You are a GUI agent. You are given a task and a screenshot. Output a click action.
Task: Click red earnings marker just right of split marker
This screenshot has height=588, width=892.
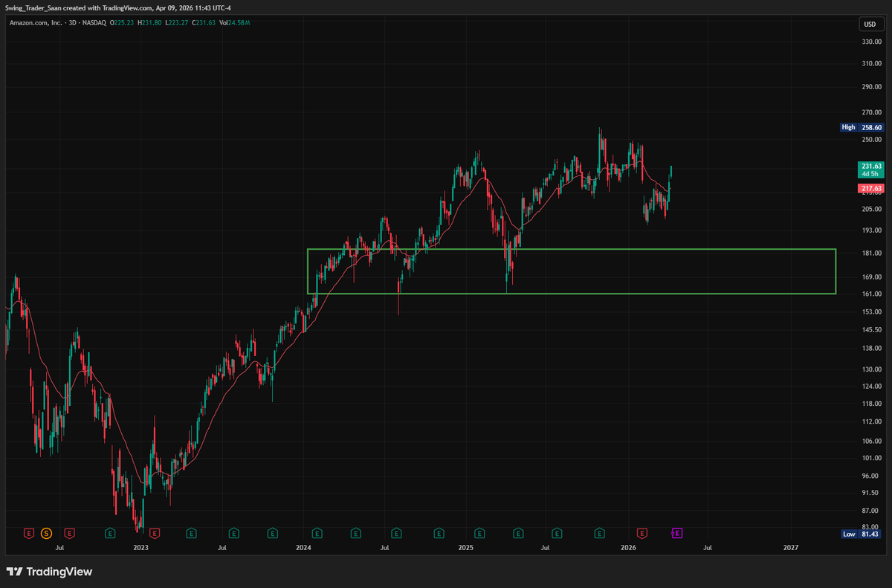tap(69, 533)
